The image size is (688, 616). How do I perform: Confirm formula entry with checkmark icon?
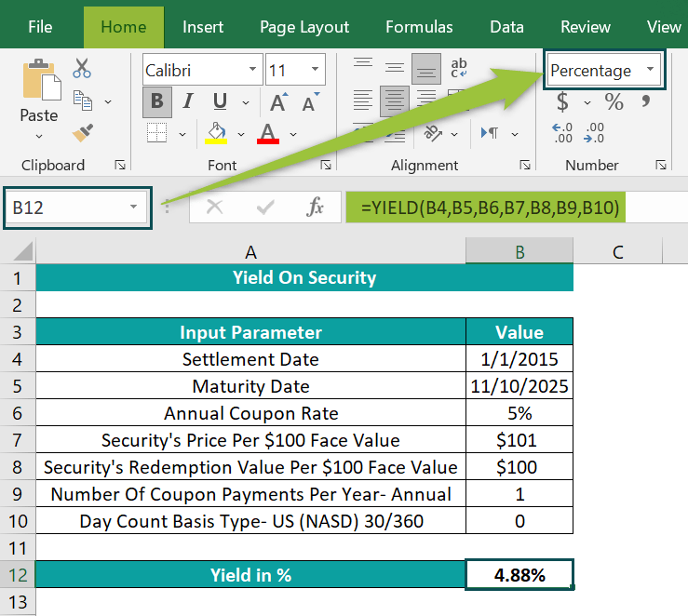point(265,207)
